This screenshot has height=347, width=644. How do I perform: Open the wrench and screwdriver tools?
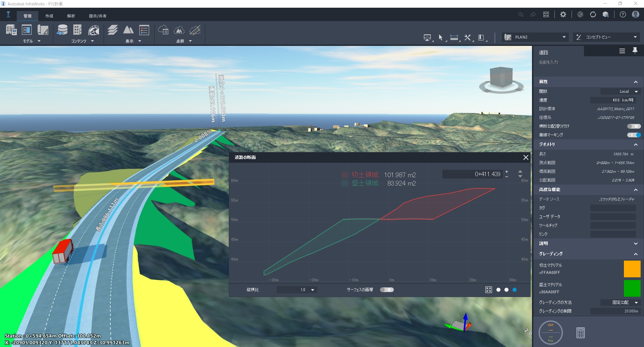468,38
